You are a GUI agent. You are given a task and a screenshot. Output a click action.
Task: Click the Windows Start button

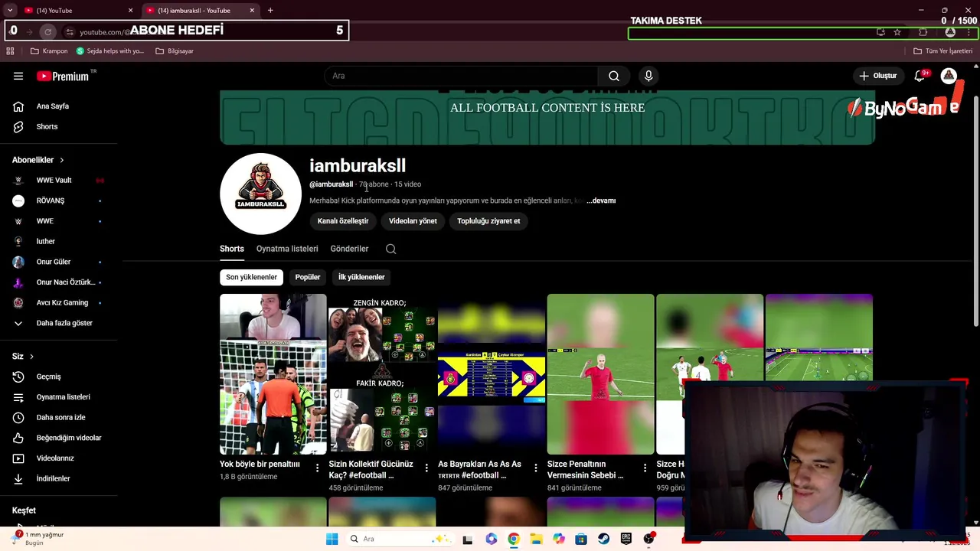(332, 539)
